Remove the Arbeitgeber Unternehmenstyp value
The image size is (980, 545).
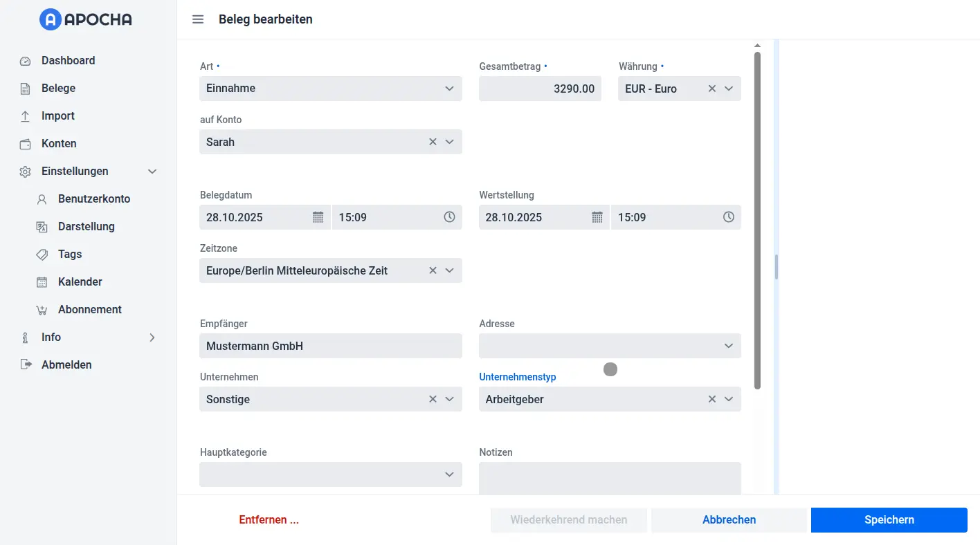coord(711,399)
